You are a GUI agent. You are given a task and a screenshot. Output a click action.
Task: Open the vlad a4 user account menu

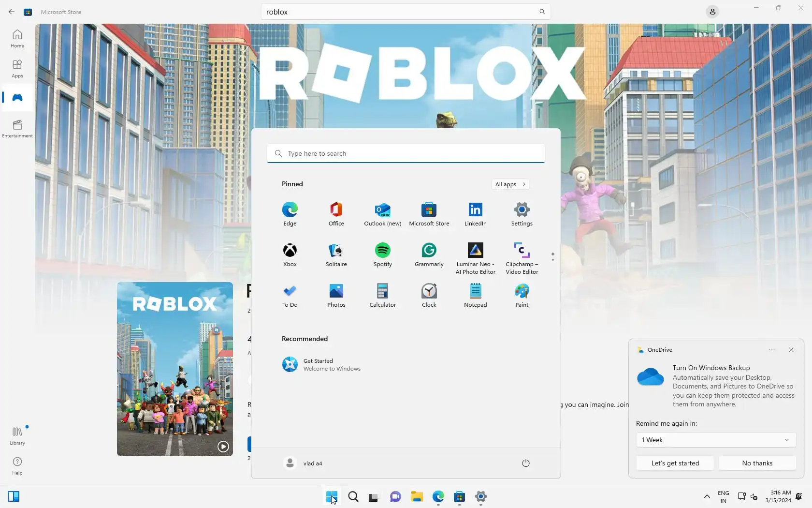point(303,463)
